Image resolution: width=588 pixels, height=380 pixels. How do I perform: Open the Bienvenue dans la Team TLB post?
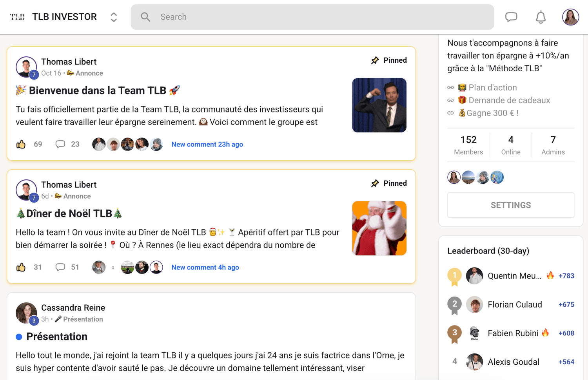tap(98, 90)
